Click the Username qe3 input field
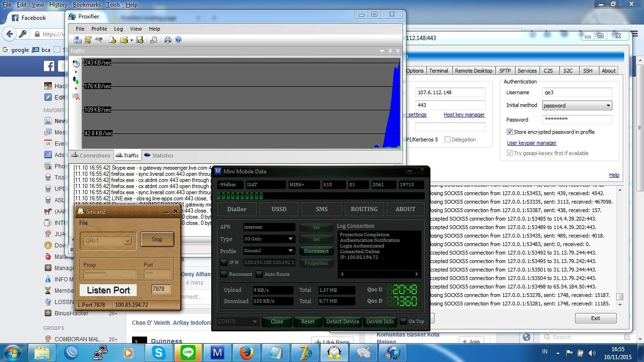 pyautogui.click(x=577, y=92)
